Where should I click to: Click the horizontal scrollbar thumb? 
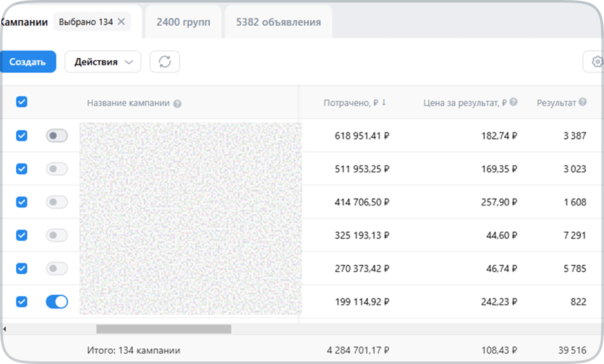point(163,329)
